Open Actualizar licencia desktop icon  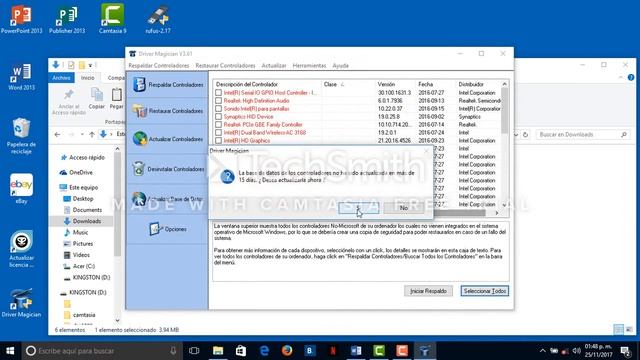(x=21, y=250)
